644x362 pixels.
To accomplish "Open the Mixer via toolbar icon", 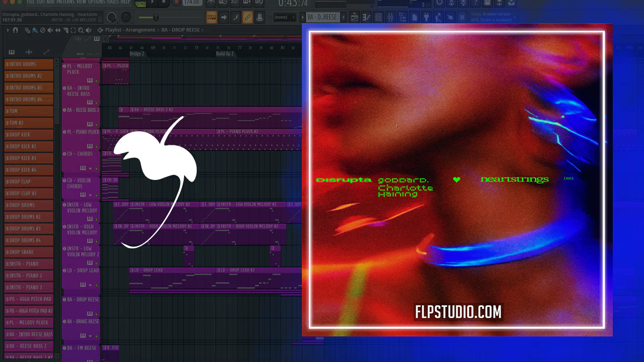I will [390, 18].
